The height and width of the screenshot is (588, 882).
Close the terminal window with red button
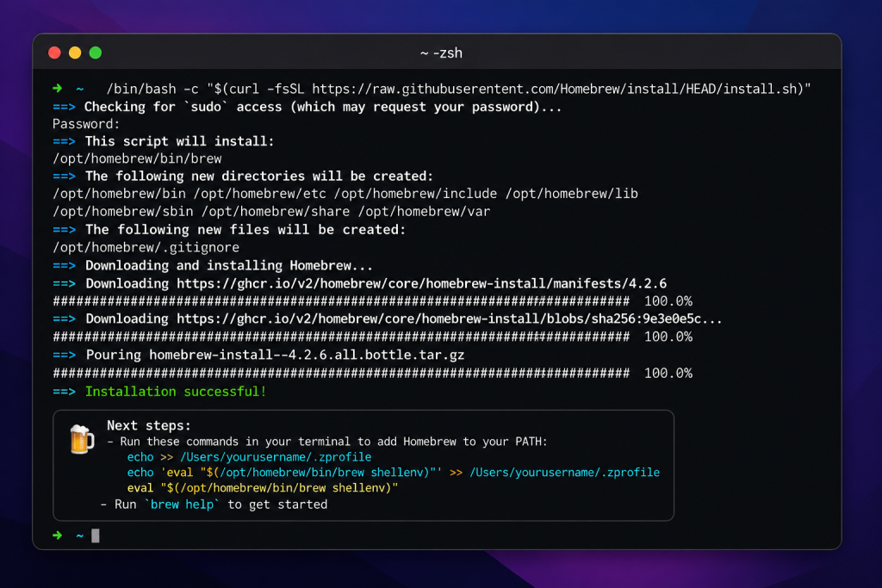(54, 53)
